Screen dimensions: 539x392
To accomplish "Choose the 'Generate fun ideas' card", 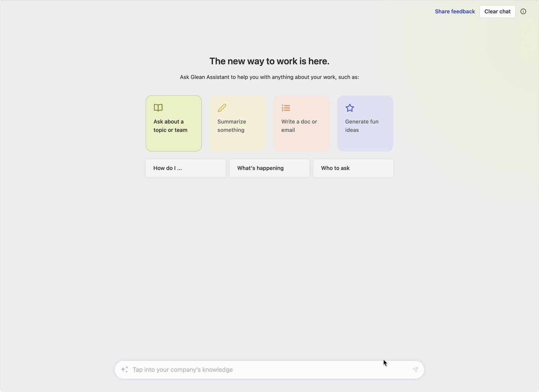I will tap(365, 123).
